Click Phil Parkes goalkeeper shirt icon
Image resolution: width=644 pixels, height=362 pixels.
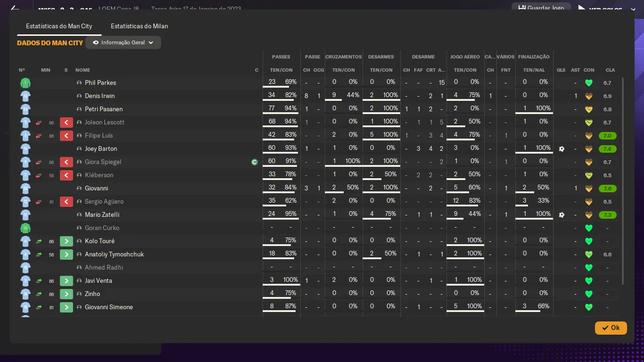pos(25,83)
